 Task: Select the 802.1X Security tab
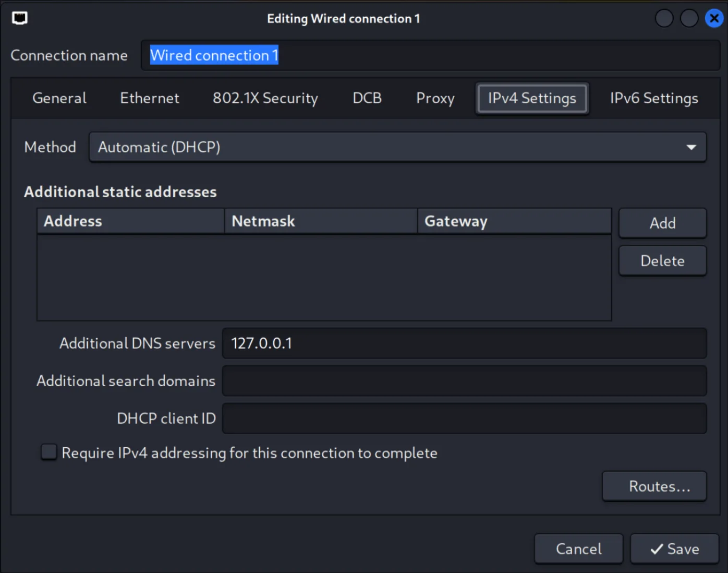click(x=265, y=98)
